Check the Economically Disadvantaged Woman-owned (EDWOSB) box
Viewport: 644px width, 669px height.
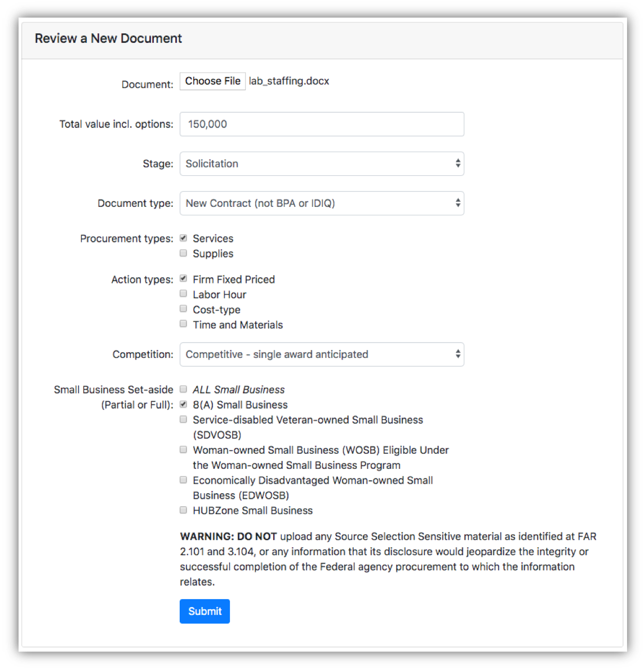(183, 480)
